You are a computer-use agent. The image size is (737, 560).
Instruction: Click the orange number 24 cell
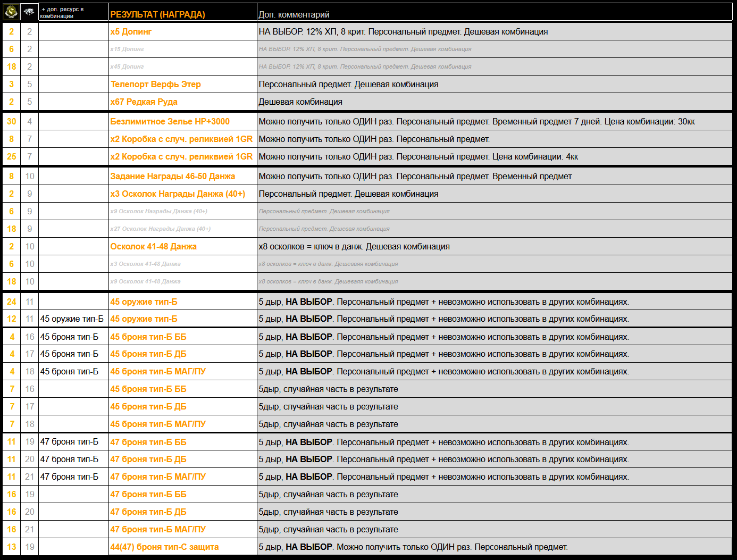12,302
